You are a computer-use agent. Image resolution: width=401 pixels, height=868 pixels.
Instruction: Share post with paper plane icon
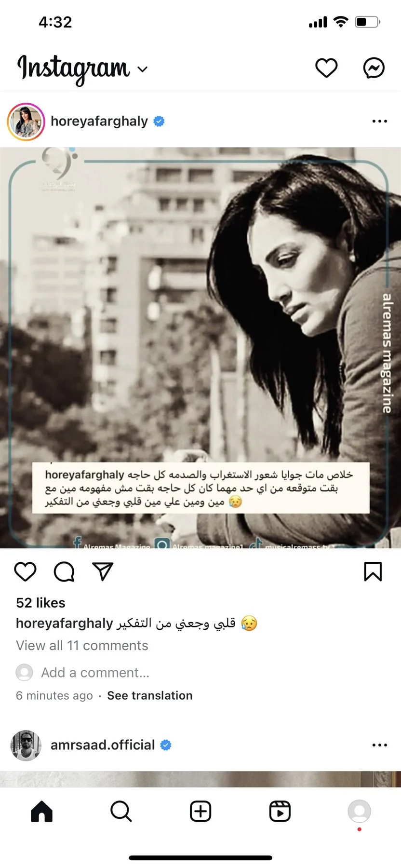[x=103, y=571]
